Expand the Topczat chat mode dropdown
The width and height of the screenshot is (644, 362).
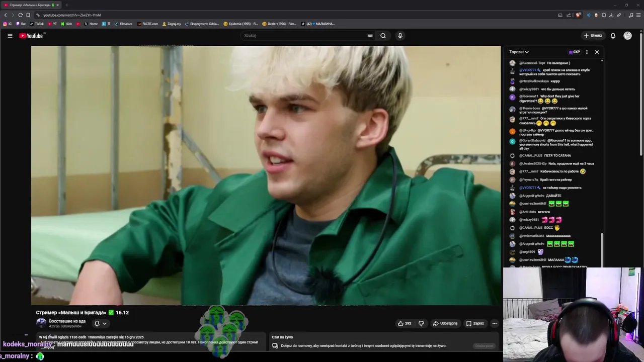[x=519, y=52]
